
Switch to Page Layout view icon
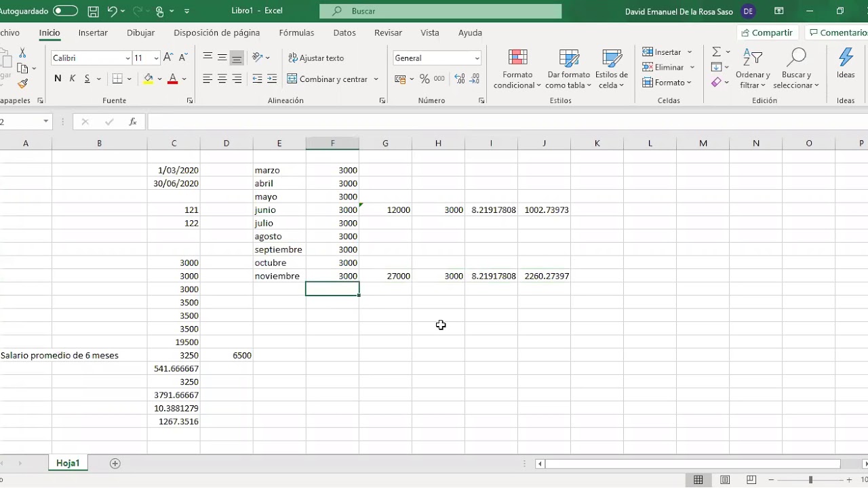pos(725,480)
